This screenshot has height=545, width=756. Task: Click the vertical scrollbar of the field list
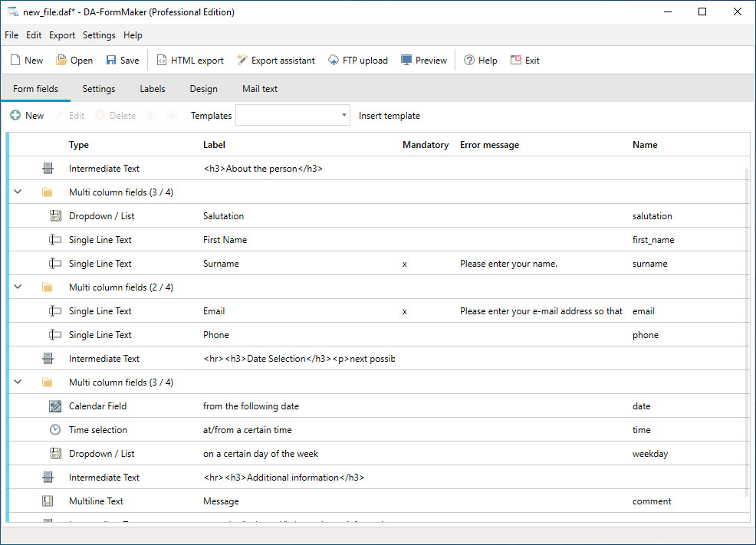[x=748, y=333]
